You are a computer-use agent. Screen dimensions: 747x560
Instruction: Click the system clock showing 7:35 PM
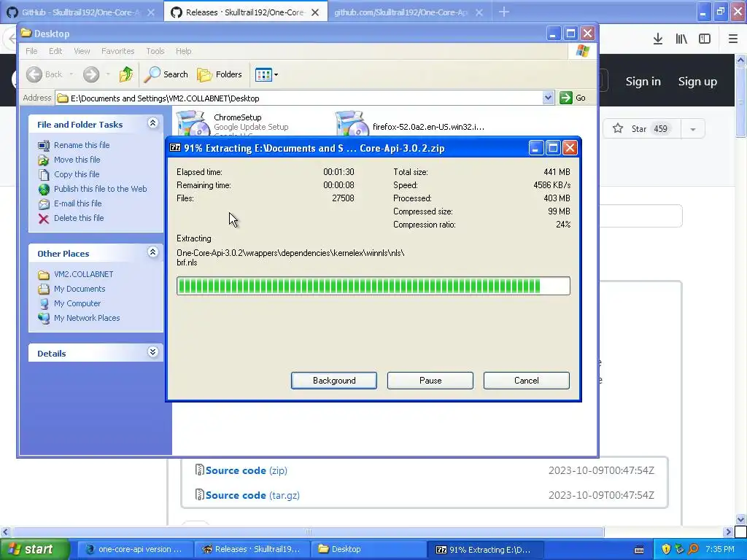pos(720,550)
